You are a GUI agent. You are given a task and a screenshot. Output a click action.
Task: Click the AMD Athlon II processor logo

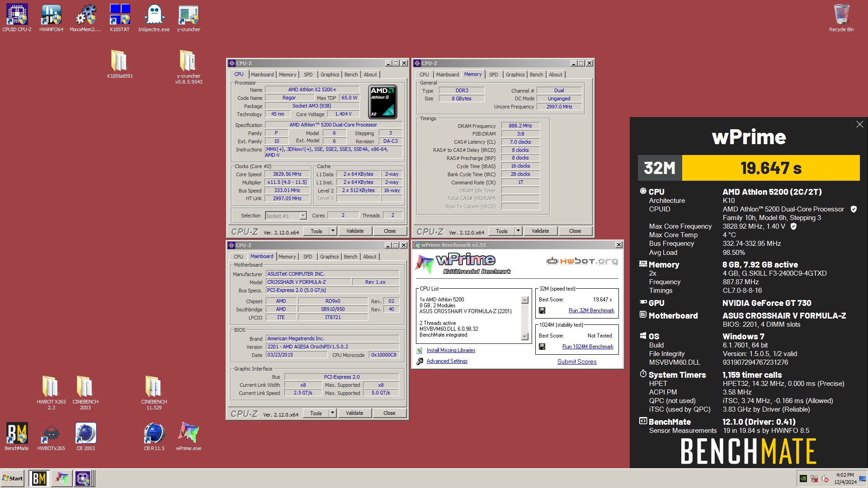pyautogui.click(x=382, y=102)
